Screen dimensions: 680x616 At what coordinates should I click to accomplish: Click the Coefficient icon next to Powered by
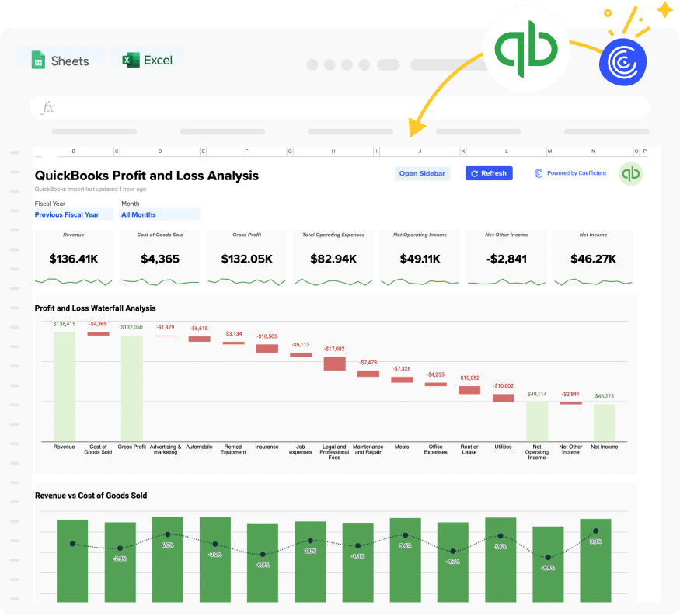point(539,173)
